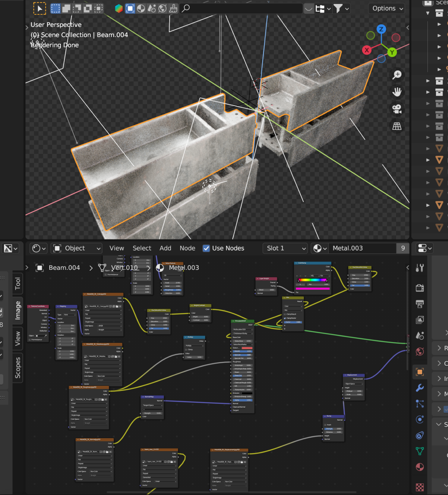Choose the 'Invert selection' mode icon

click(x=87, y=9)
